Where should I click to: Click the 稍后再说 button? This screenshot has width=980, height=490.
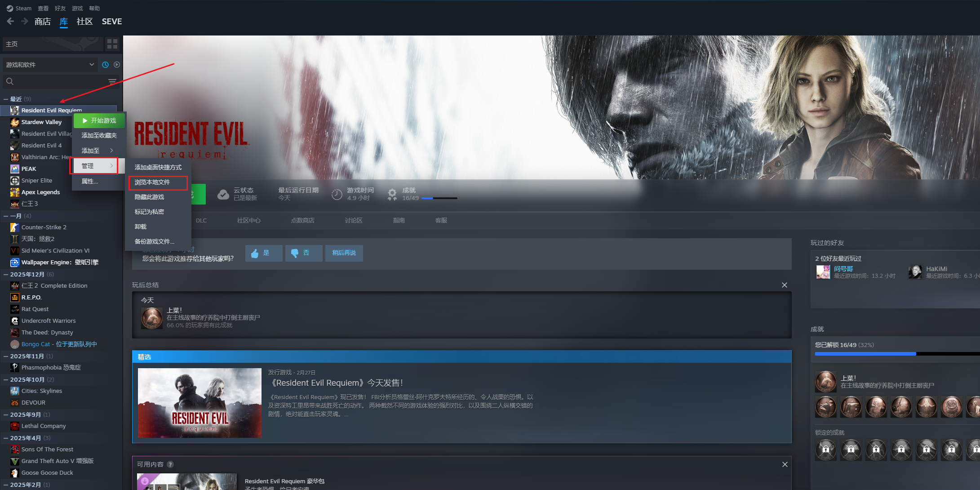coord(344,253)
